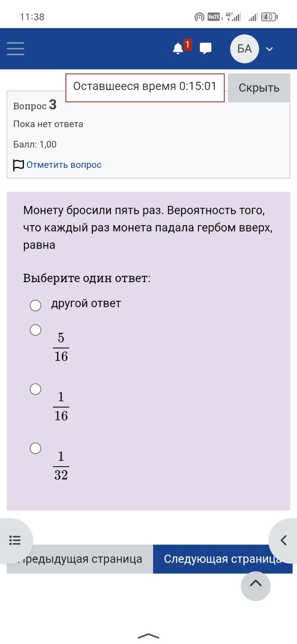
Task: Tap the scroll-to-top arrow icon
Action: click(x=255, y=586)
